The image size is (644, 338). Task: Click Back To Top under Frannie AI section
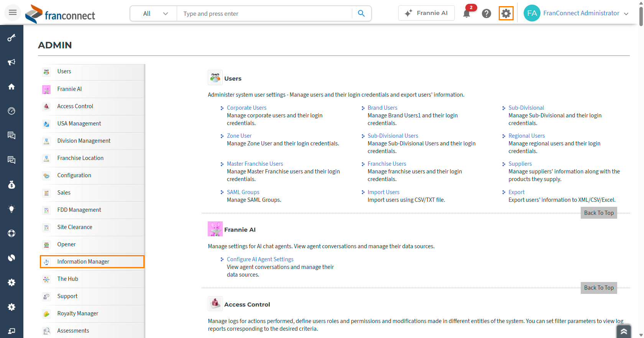tap(599, 288)
